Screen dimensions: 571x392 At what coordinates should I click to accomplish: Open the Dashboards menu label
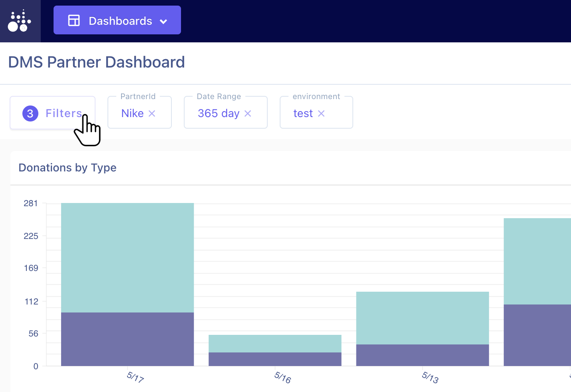pos(120,21)
